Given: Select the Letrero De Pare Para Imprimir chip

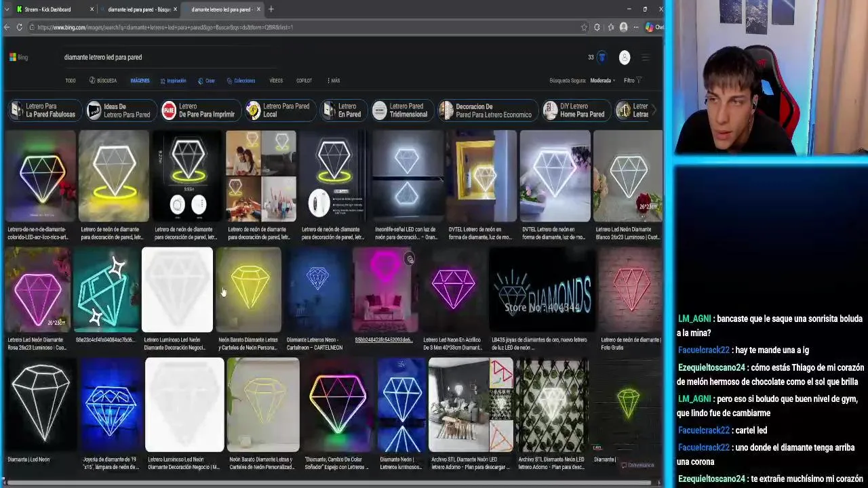Looking at the screenshot, I should [199, 110].
